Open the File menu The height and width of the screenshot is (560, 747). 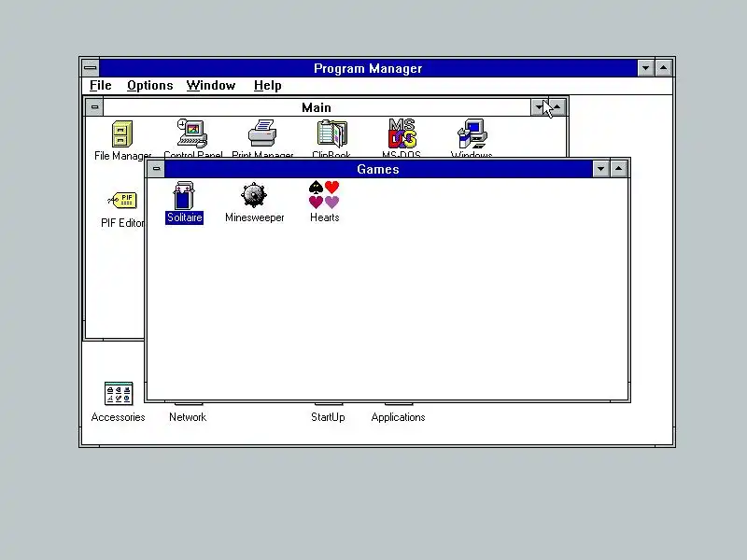click(101, 86)
